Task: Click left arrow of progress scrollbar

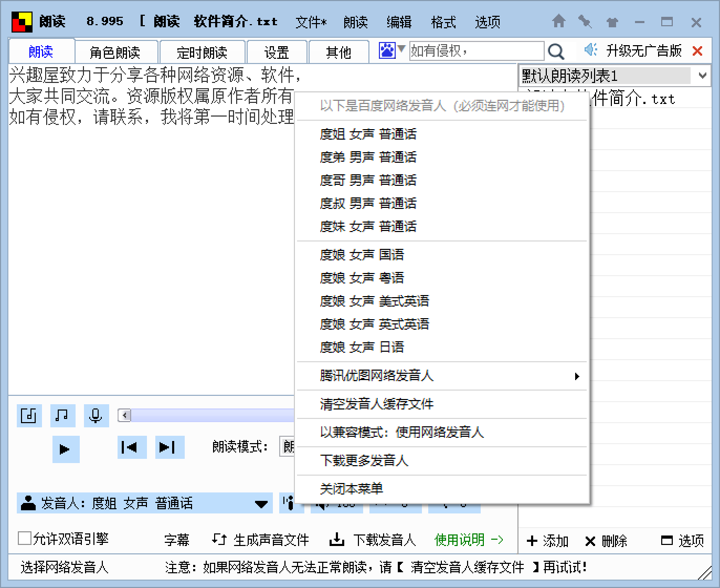Action: (124, 416)
